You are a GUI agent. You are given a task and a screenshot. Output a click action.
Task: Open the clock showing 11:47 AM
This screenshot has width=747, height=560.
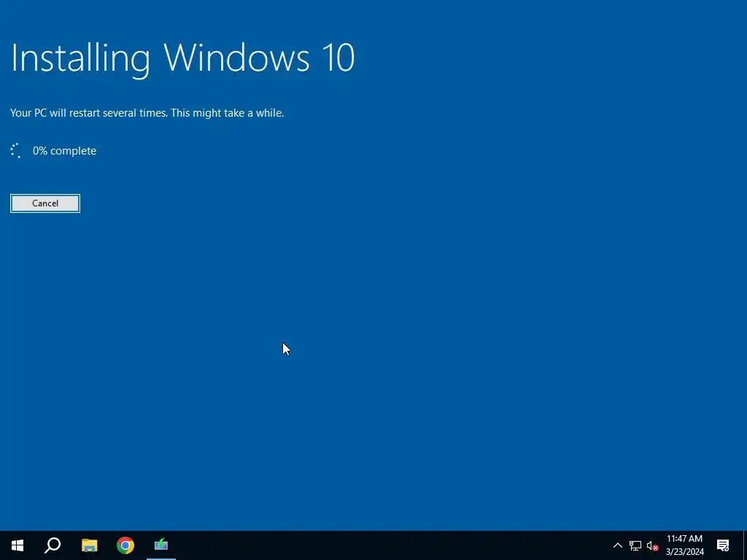point(684,545)
